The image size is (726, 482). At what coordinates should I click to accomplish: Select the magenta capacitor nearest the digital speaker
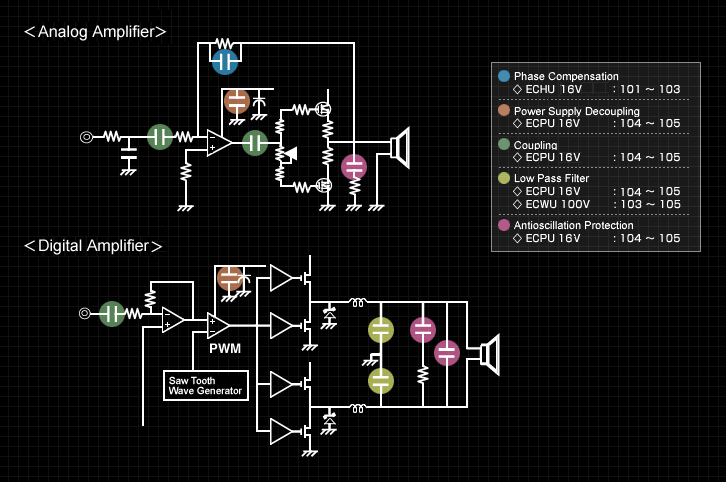447,352
